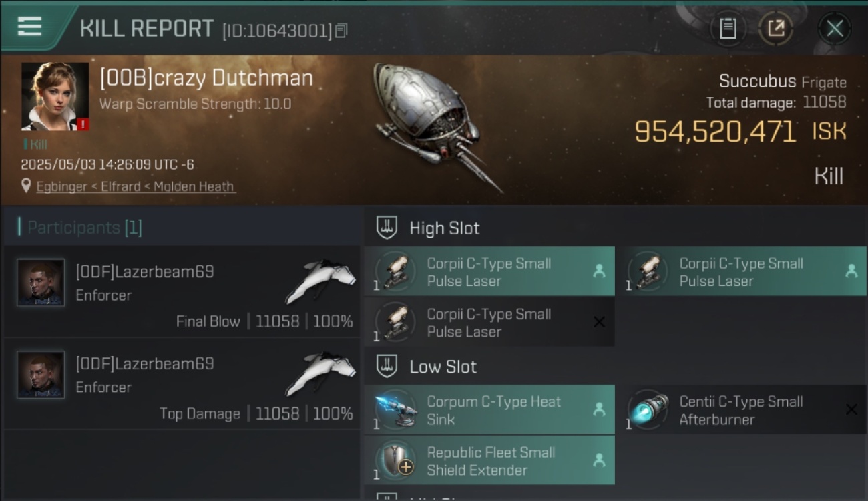Open the clipboard notes icon
The width and height of the screenshot is (868, 501).
[728, 29]
